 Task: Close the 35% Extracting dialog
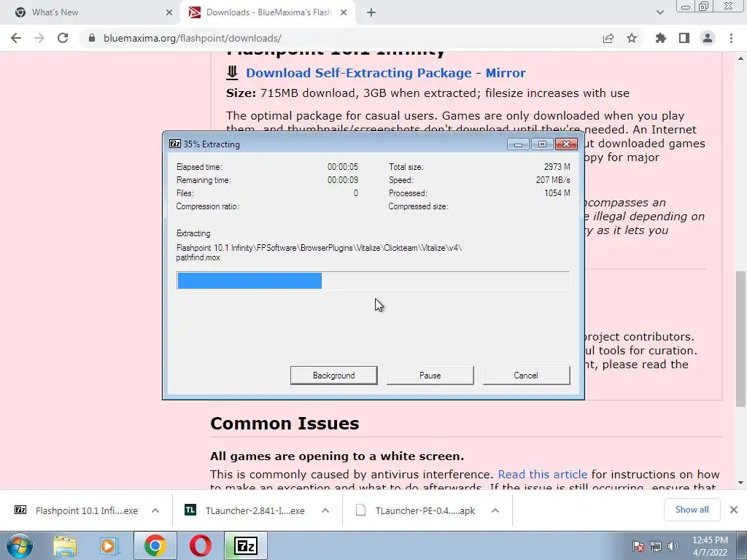point(566,144)
